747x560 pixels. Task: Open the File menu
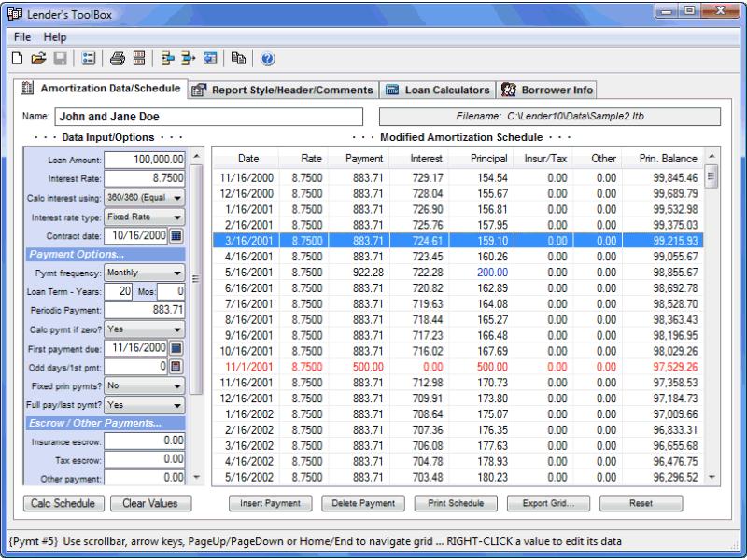pos(21,37)
